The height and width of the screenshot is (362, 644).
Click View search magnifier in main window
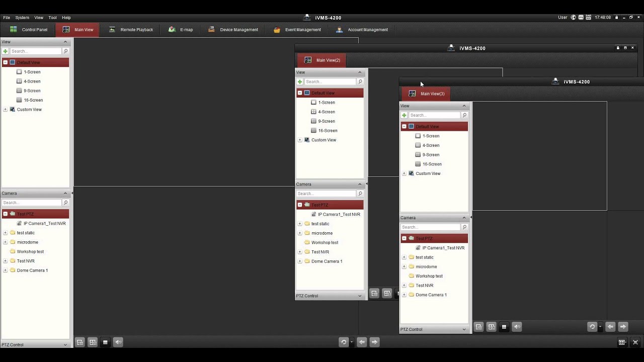coord(65,51)
